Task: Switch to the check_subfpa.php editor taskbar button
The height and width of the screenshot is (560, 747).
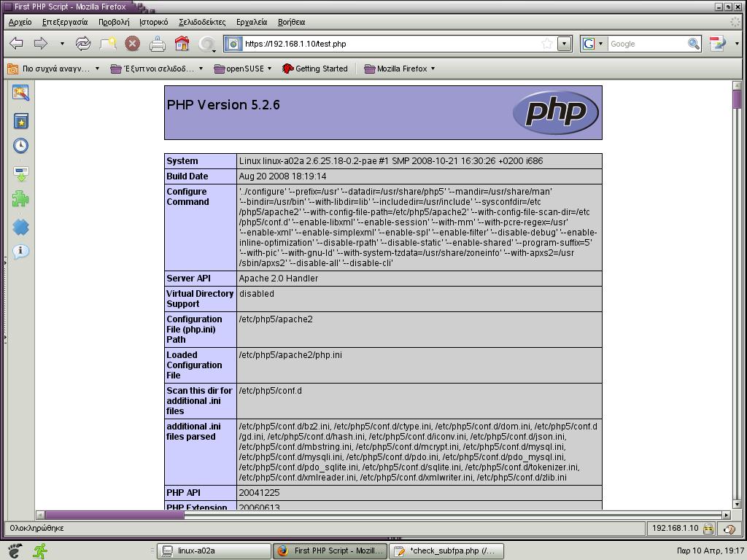Action: 446,551
